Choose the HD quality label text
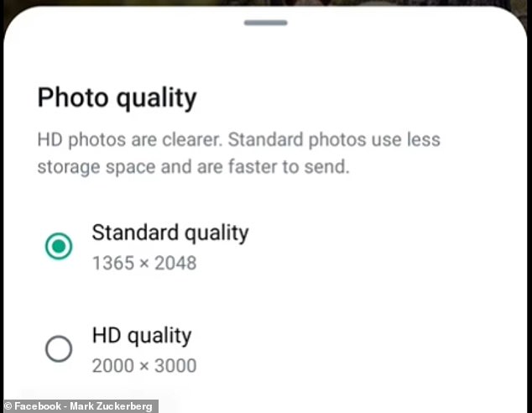 142,336
